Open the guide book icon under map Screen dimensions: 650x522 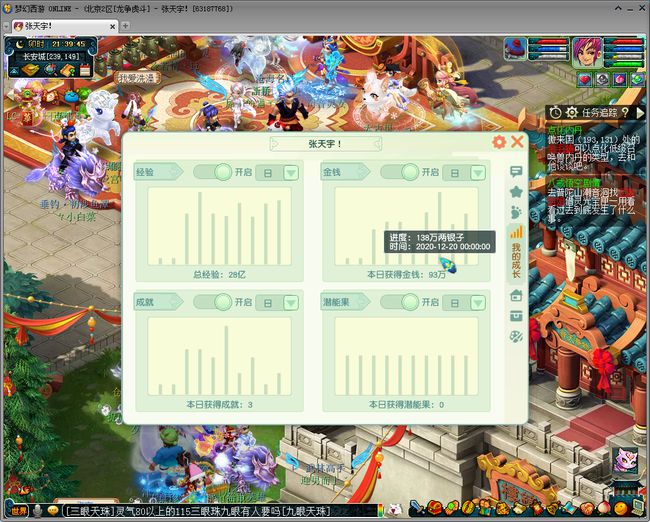click(x=68, y=70)
